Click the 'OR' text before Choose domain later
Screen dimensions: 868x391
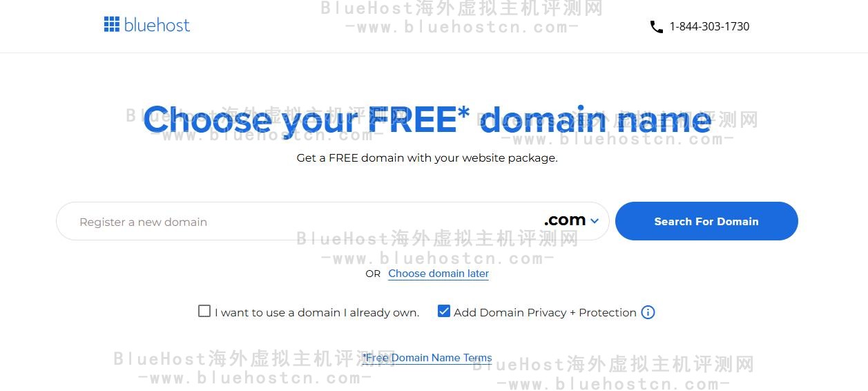pos(373,274)
